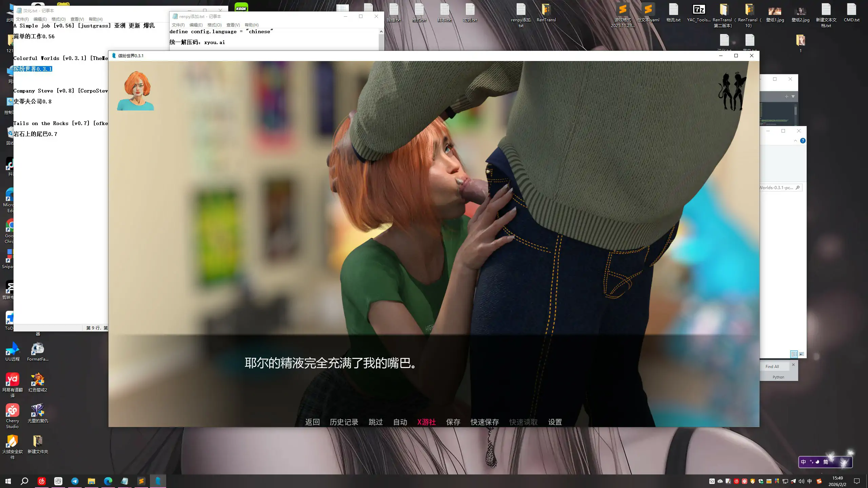Expand the Explorer ribbon chevron
The image size is (868, 488).
click(x=795, y=141)
